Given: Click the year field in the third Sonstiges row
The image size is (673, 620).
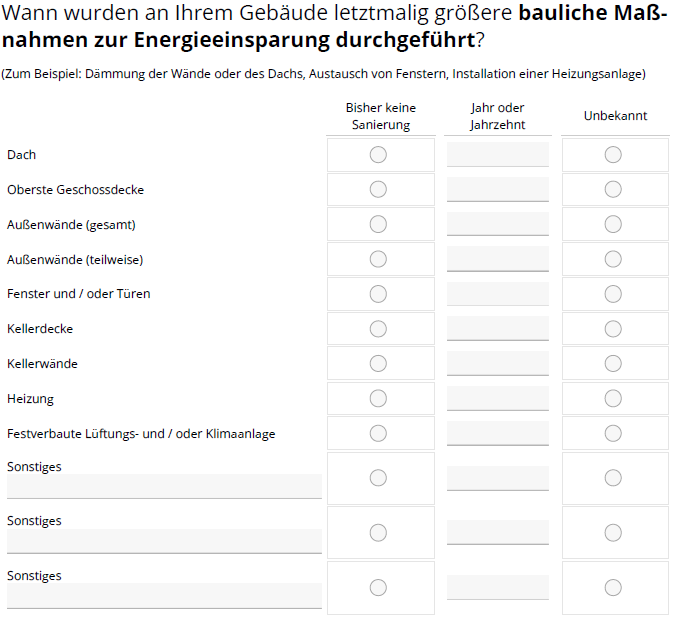Looking at the screenshot, I should tap(497, 587).
